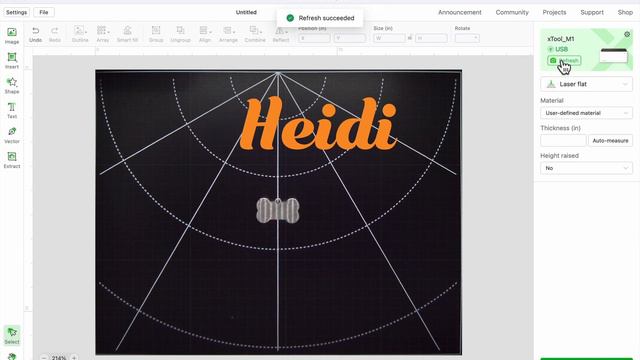
Task: Open the Extract tool
Action: [x=12, y=160]
